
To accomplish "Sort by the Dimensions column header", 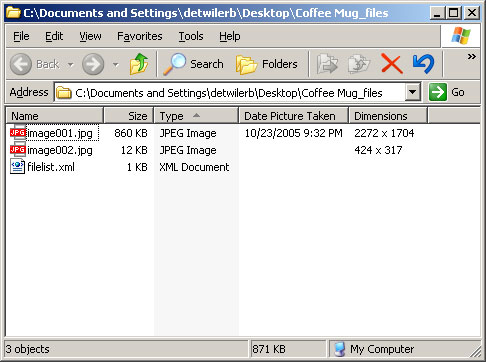I will 388,116.
